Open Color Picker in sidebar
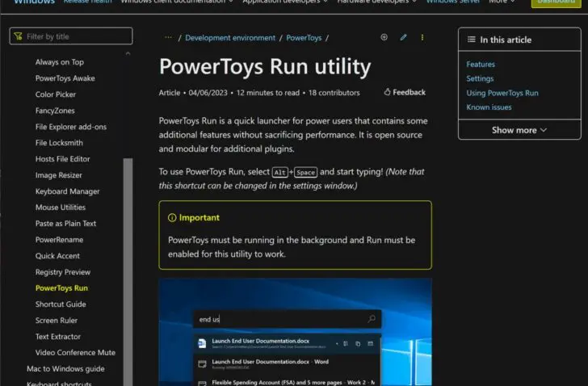Screen dimensions: 588x386 coord(56,94)
